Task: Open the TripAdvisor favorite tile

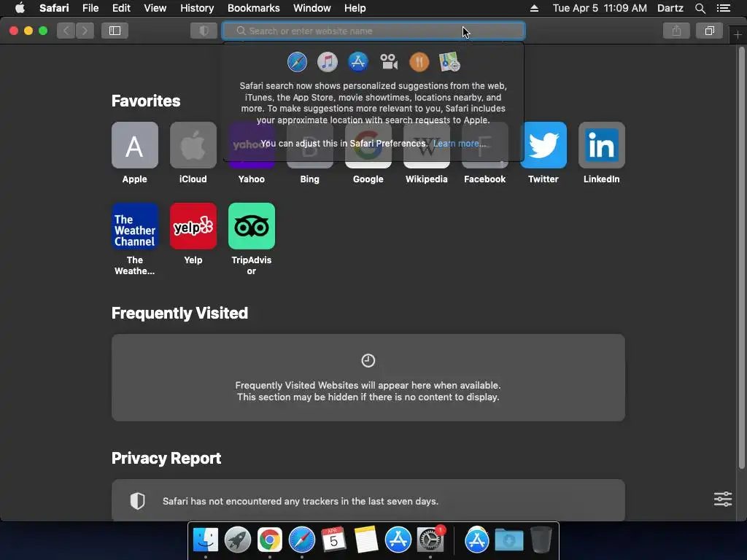Action: [252, 226]
